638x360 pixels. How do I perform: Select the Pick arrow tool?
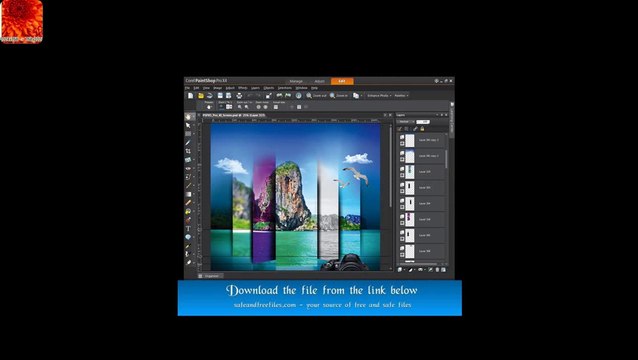coord(188,125)
